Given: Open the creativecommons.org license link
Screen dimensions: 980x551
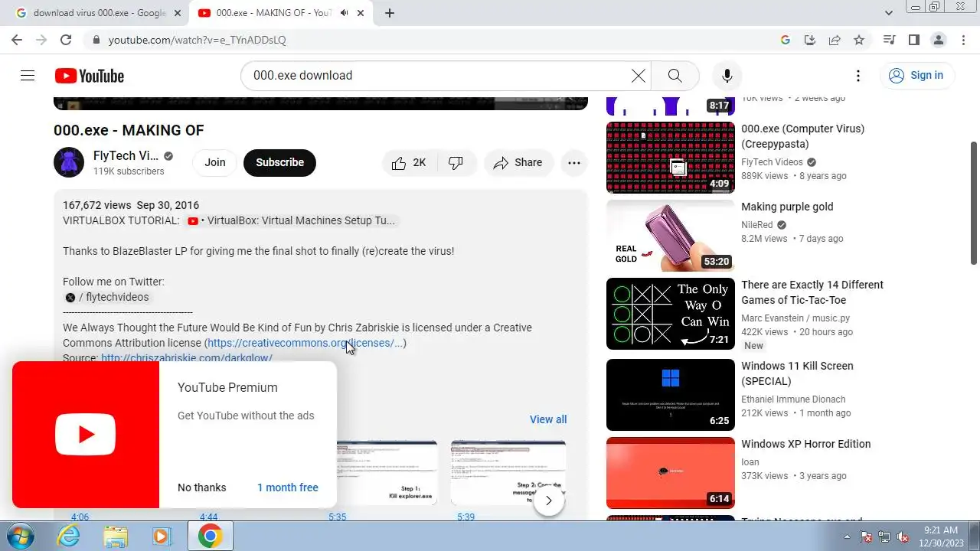Looking at the screenshot, I should (305, 343).
